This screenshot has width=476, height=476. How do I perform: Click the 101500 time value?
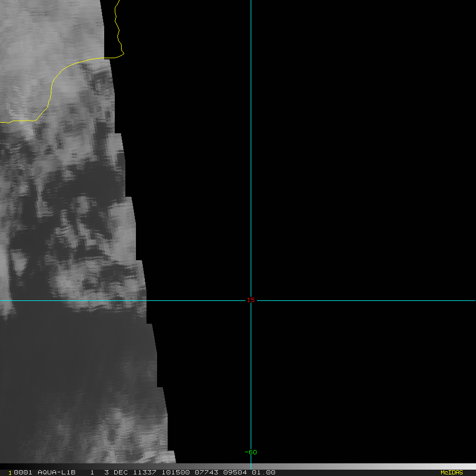coord(177,472)
